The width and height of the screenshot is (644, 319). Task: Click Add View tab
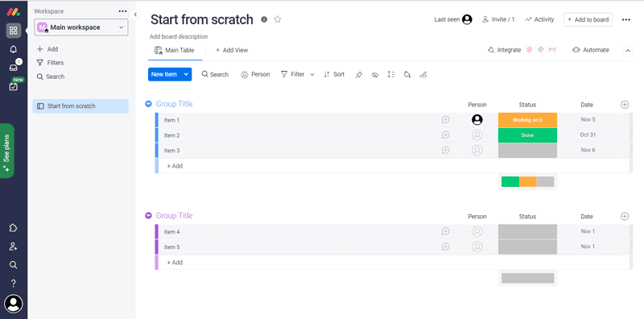click(x=232, y=50)
